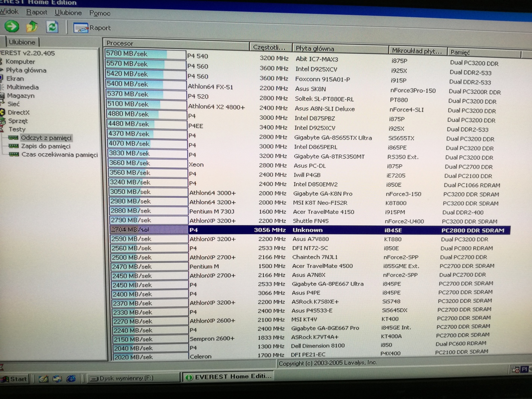Image resolution: width=532 pixels, height=399 pixels.
Task: Switch to the Ulubione tab
Action: tap(22, 42)
